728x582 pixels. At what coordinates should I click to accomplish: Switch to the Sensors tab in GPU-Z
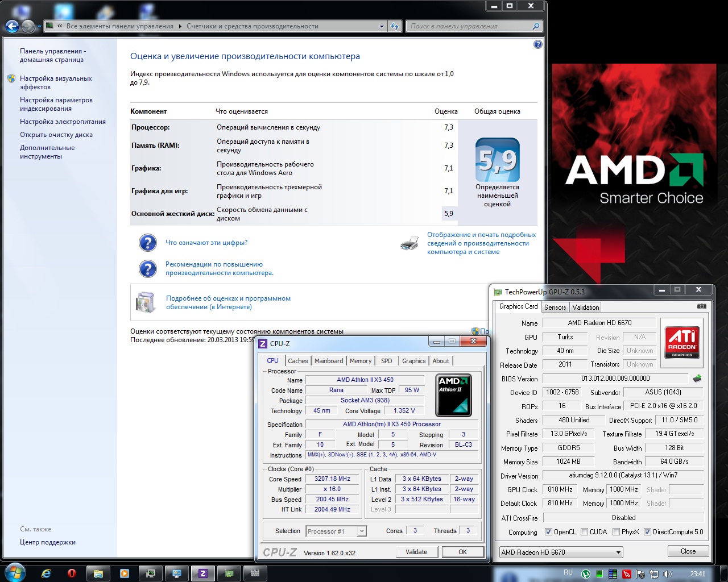[x=555, y=307]
